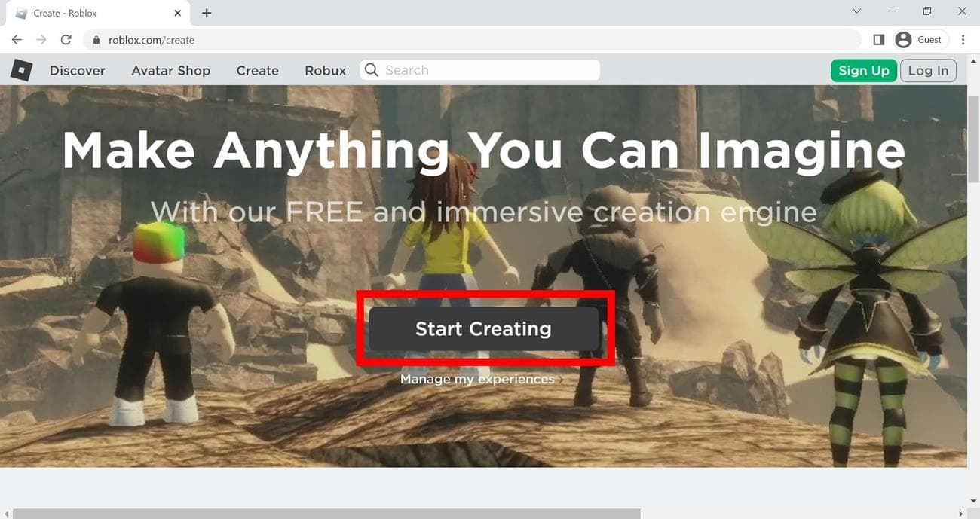Reload the page using the refresh icon

click(x=66, y=39)
